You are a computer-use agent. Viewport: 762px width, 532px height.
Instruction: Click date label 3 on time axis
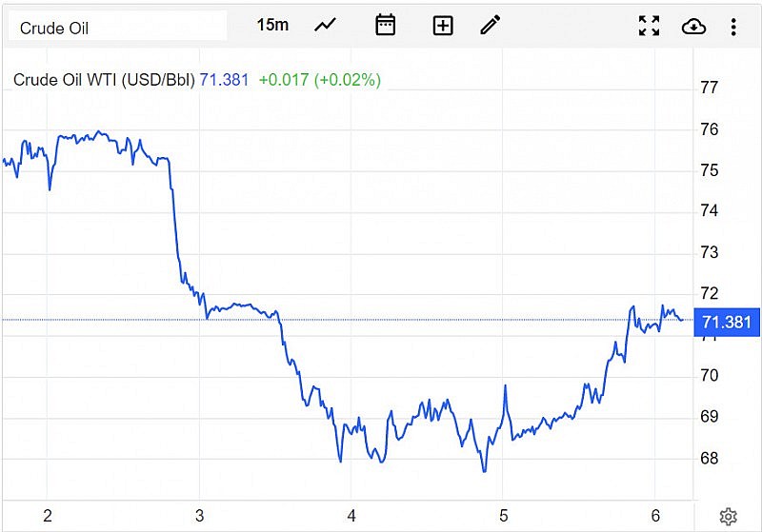click(x=199, y=516)
